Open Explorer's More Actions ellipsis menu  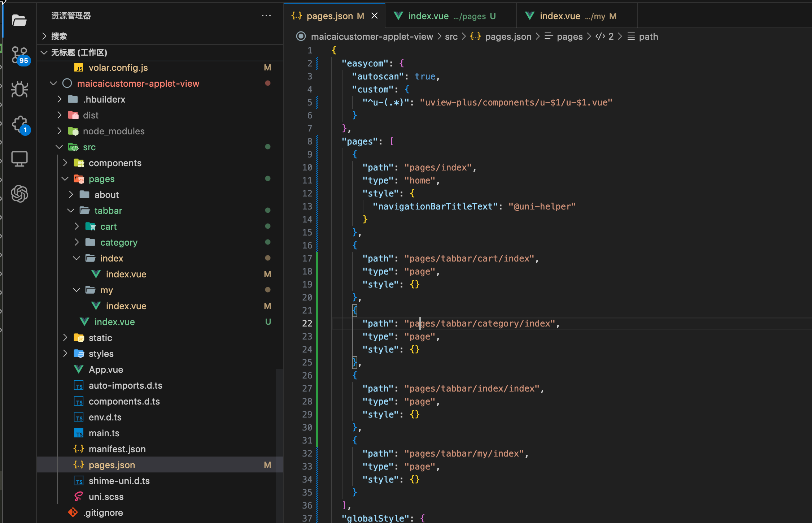(x=266, y=16)
